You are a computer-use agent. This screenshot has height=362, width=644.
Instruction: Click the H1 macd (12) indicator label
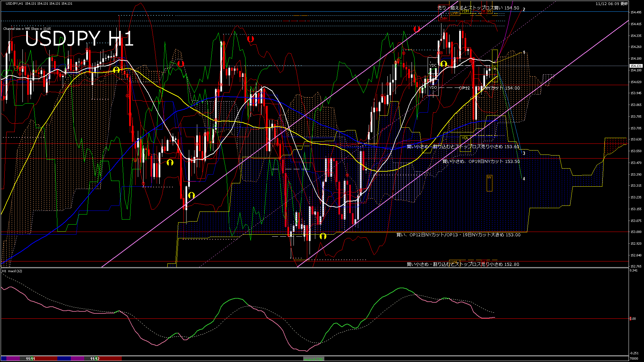(12, 271)
